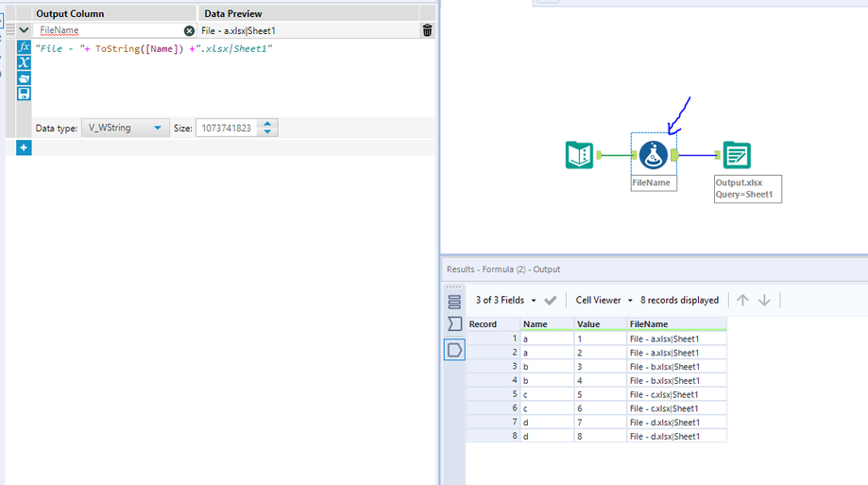Click the Data Preview header
Image resolution: width=868 pixels, height=485 pixels.
(308, 13)
